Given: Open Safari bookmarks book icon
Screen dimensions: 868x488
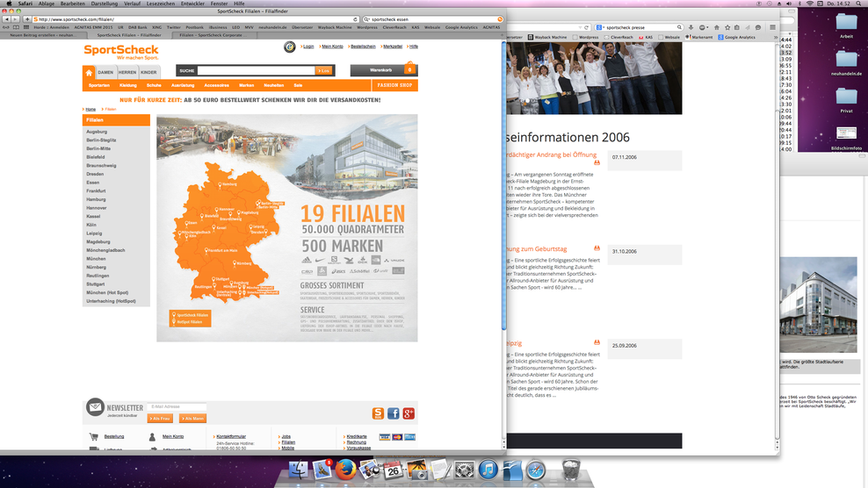Looking at the screenshot, I should click(x=16, y=27).
